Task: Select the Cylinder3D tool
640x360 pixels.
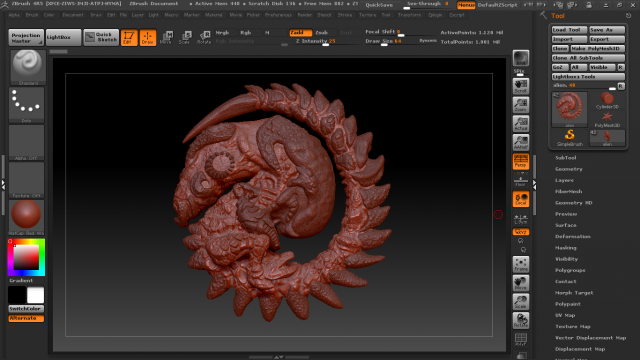Action: tap(607, 101)
